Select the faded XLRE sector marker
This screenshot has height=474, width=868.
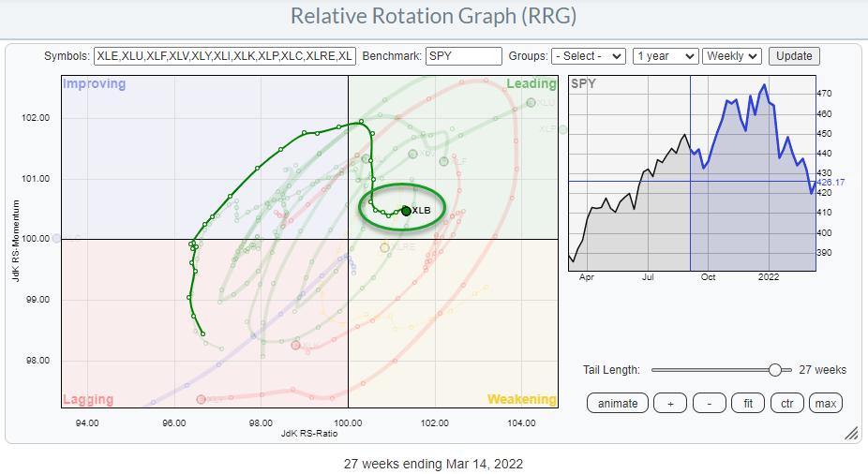385,247
